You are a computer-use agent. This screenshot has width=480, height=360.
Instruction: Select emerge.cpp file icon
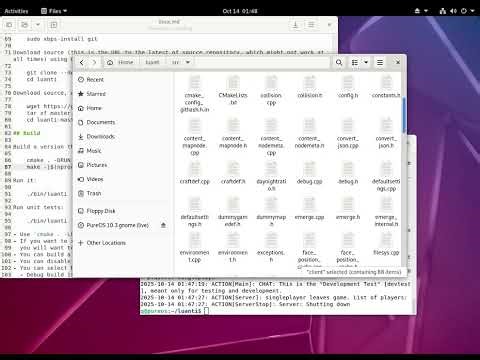tap(309, 204)
